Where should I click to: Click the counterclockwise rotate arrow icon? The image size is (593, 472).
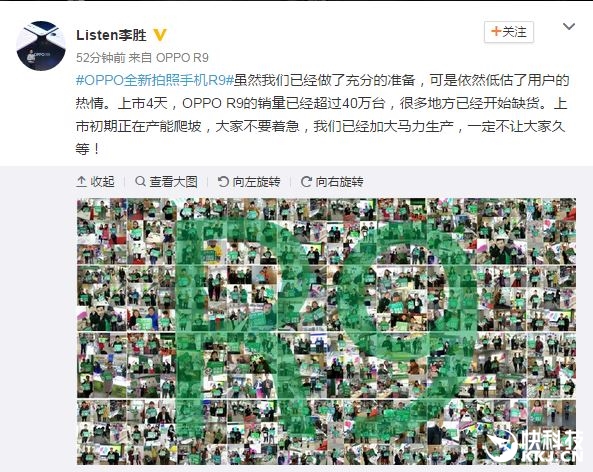pyautogui.click(x=223, y=182)
